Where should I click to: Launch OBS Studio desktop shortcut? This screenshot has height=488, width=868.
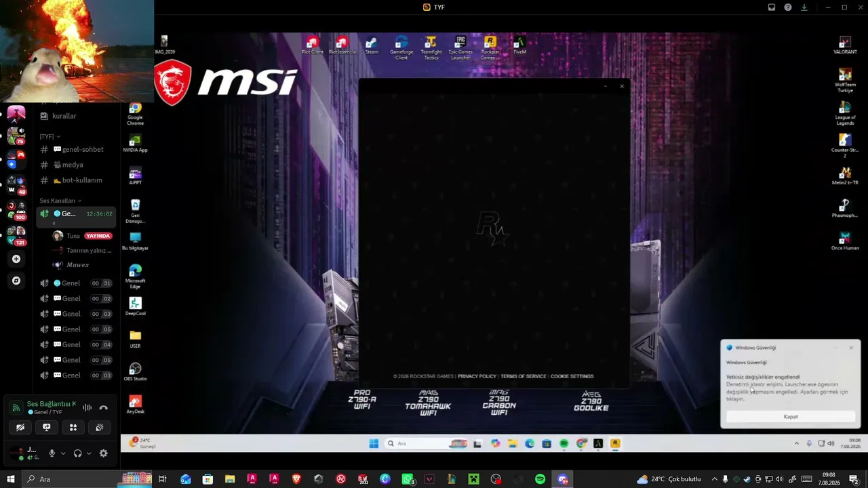point(135,372)
